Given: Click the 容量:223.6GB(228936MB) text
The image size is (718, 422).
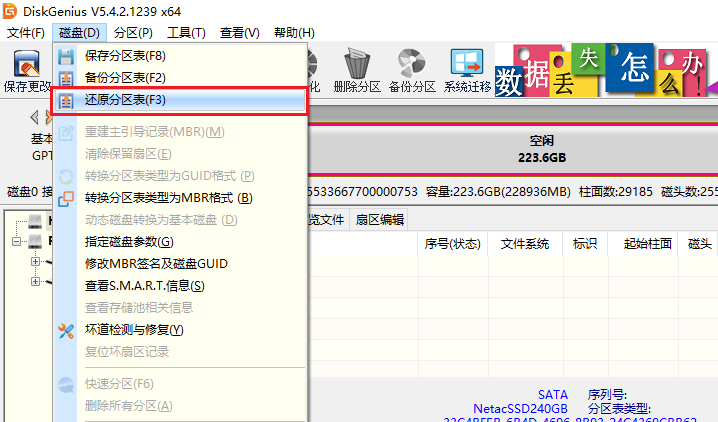Looking at the screenshot, I should coord(498,192).
